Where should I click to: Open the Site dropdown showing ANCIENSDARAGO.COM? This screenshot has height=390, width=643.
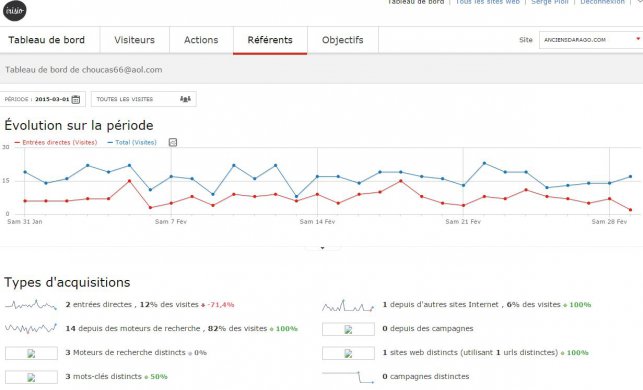(x=591, y=40)
